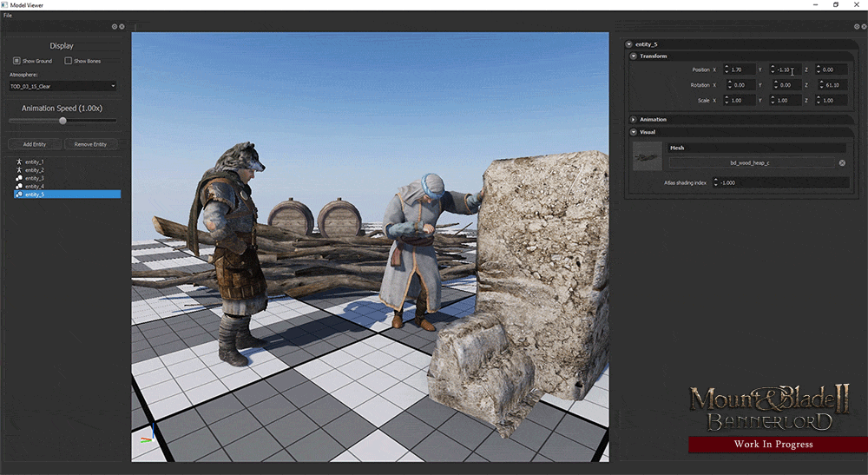Click the Animation Speed slider handle

[x=62, y=121]
